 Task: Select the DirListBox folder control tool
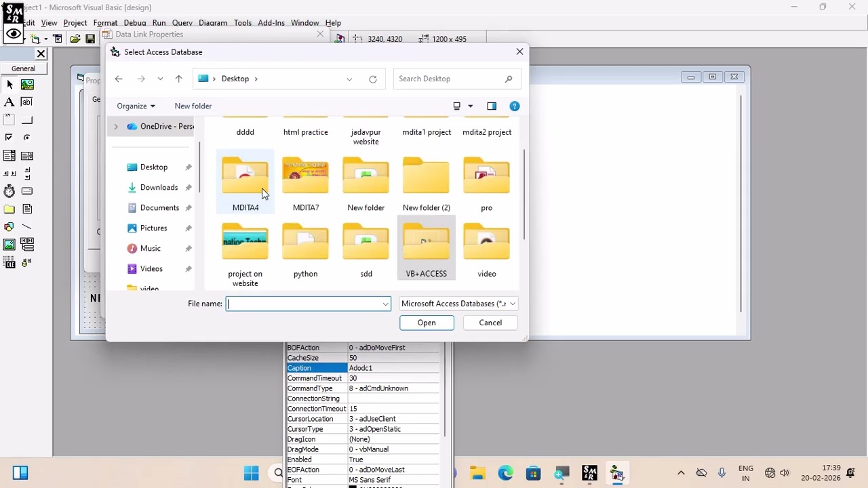[x=9, y=209]
